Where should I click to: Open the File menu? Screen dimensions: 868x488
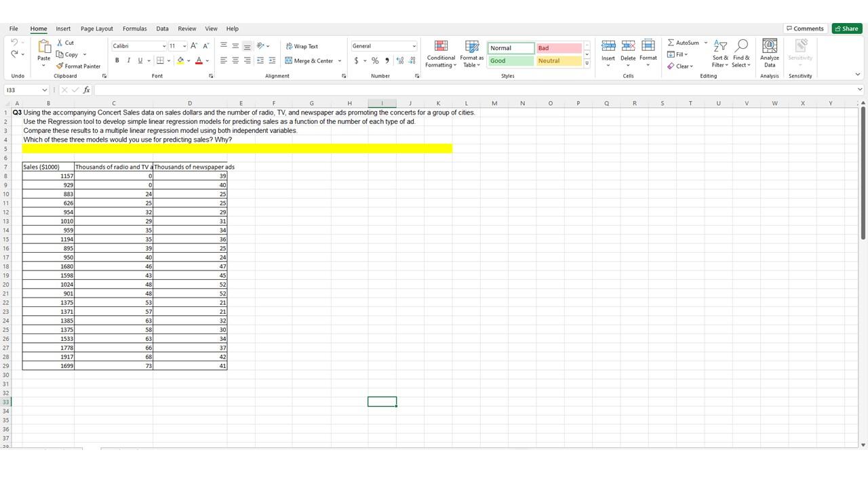pos(14,28)
